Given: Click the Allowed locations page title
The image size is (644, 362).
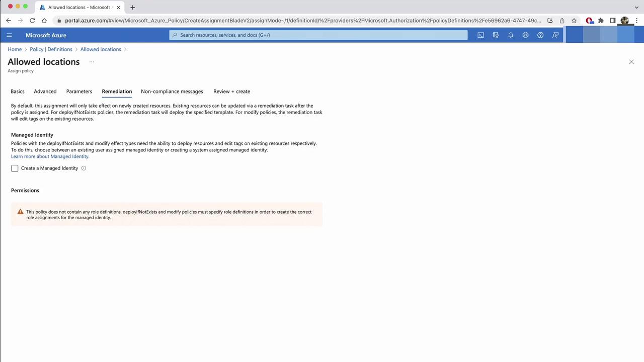Looking at the screenshot, I should tap(44, 62).
